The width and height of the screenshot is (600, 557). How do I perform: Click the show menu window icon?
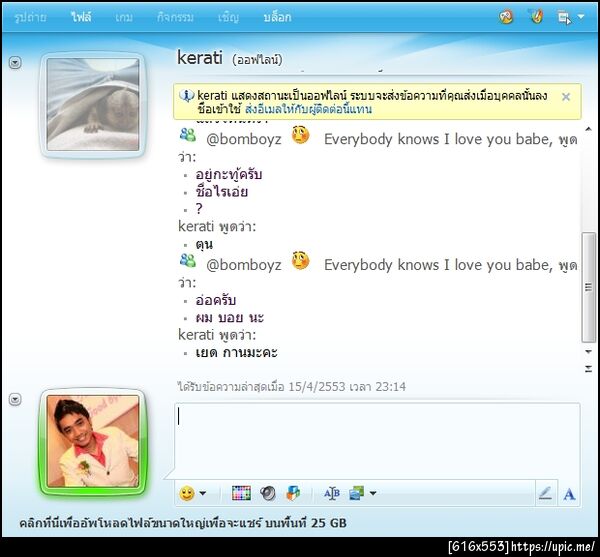(564, 17)
